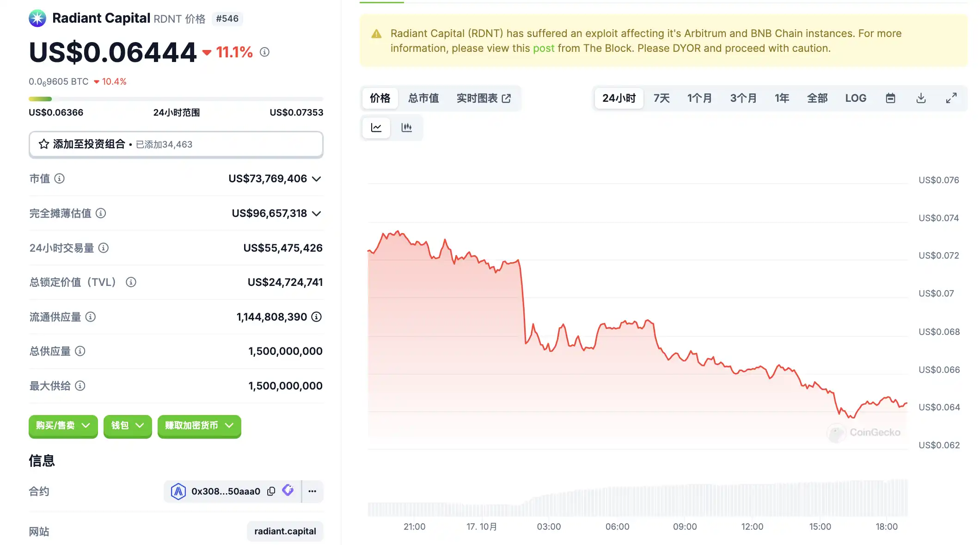Copy the contract address 0x308...50aaa0
Image resolution: width=980 pixels, height=545 pixels.
pos(271,491)
